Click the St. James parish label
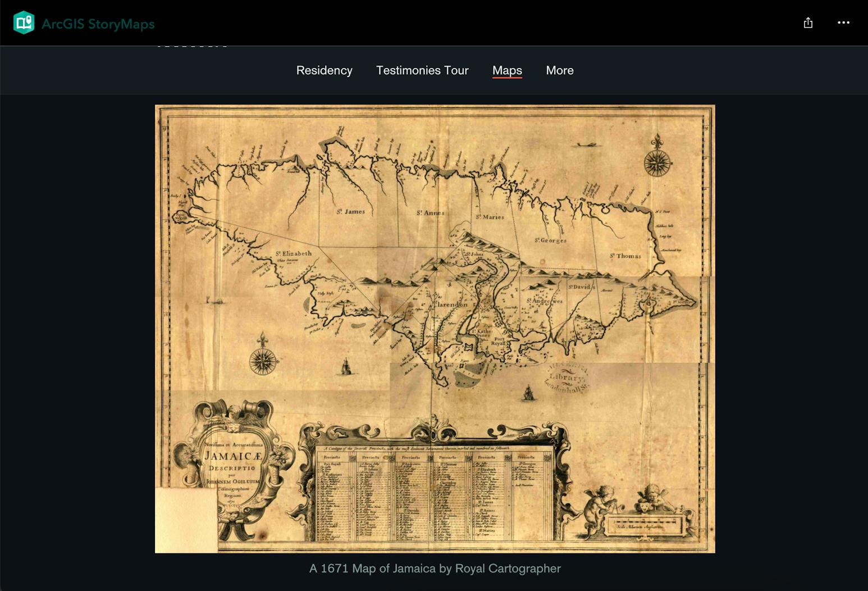 click(351, 212)
